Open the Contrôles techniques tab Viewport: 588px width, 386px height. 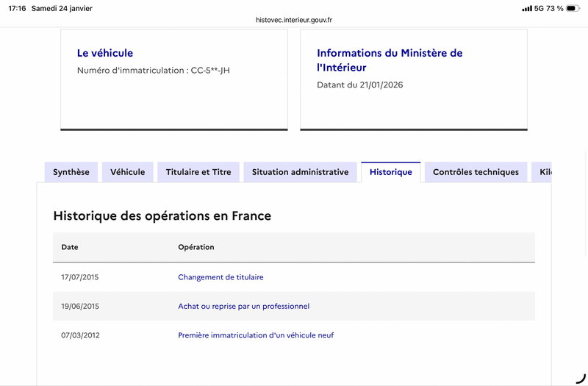[x=476, y=172]
